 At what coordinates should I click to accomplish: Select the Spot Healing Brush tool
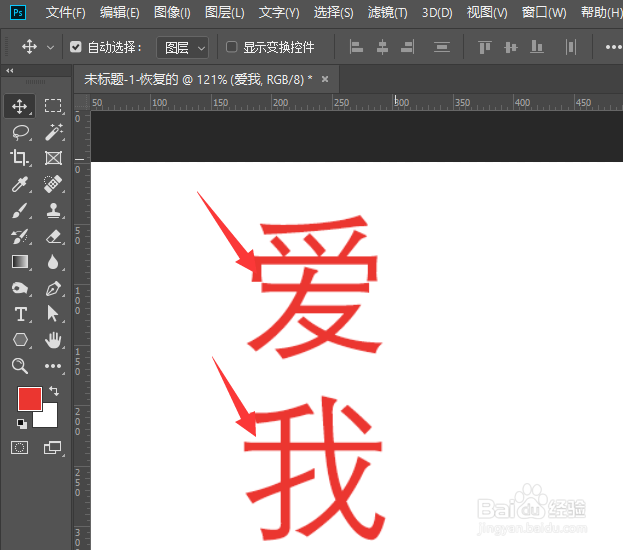click(x=53, y=184)
